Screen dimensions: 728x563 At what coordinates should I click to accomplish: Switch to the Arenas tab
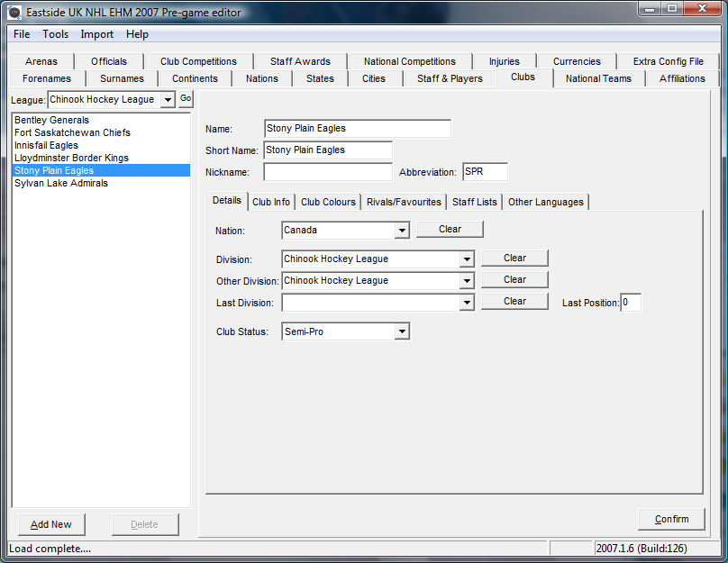(x=41, y=61)
